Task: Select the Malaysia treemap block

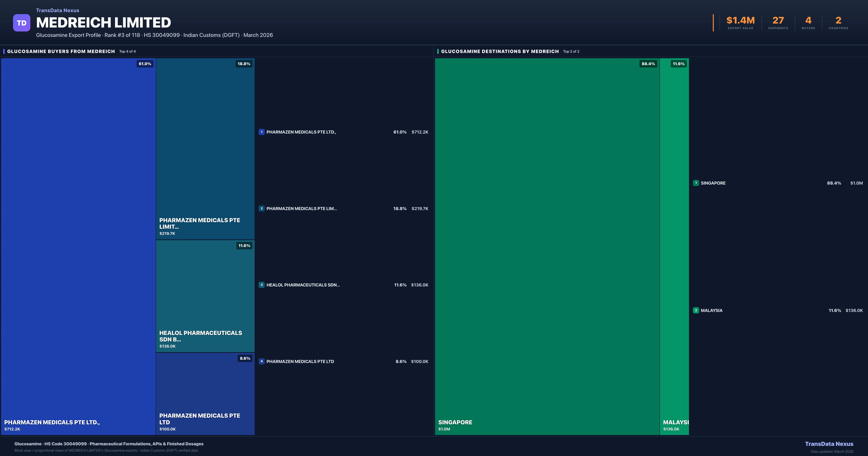Action: pos(674,246)
